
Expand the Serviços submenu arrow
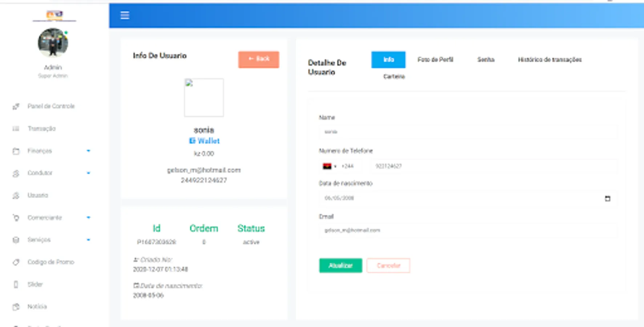(x=88, y=240)
